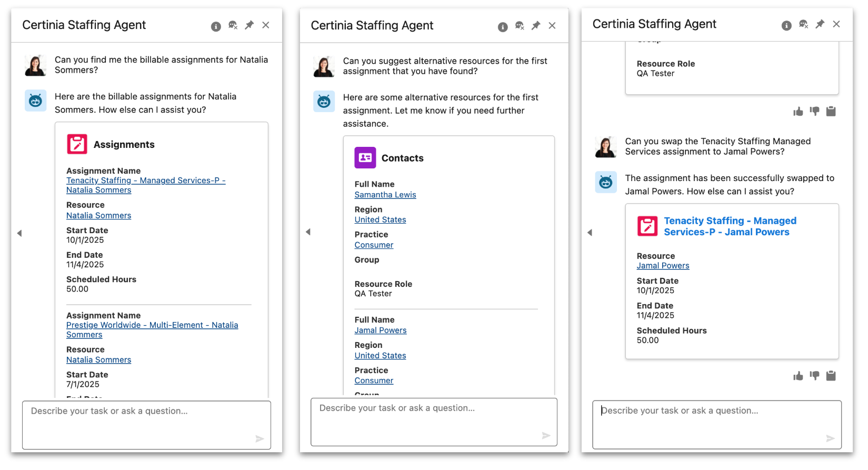Open Jamal Powers link in the Contacts card
Image resolution: width=868 pixels, height=470 pixels.
380,331
